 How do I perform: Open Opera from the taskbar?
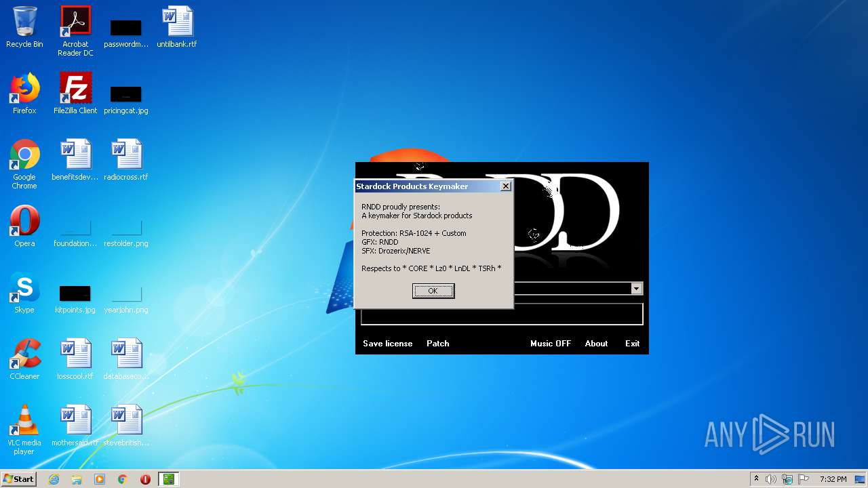(x=145, y=479)
